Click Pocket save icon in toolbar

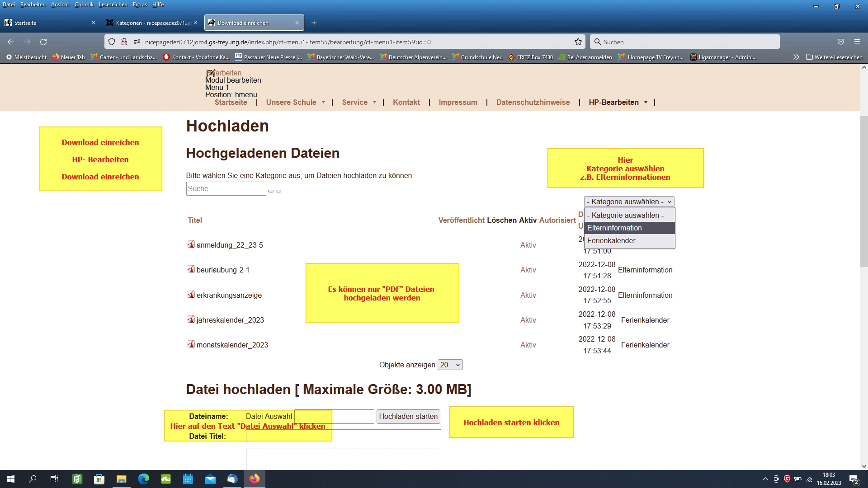[x=840, y=42]
